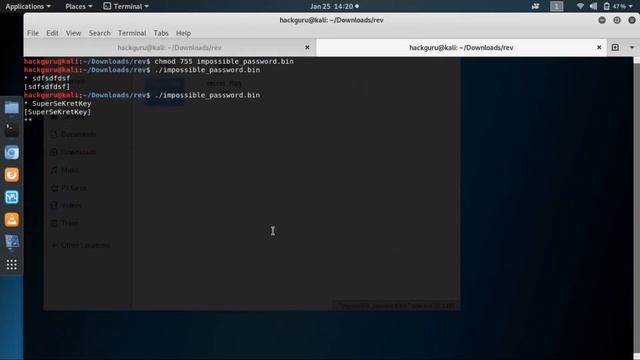
Task: Open the volume speaker icon
Action: point(593,6)
